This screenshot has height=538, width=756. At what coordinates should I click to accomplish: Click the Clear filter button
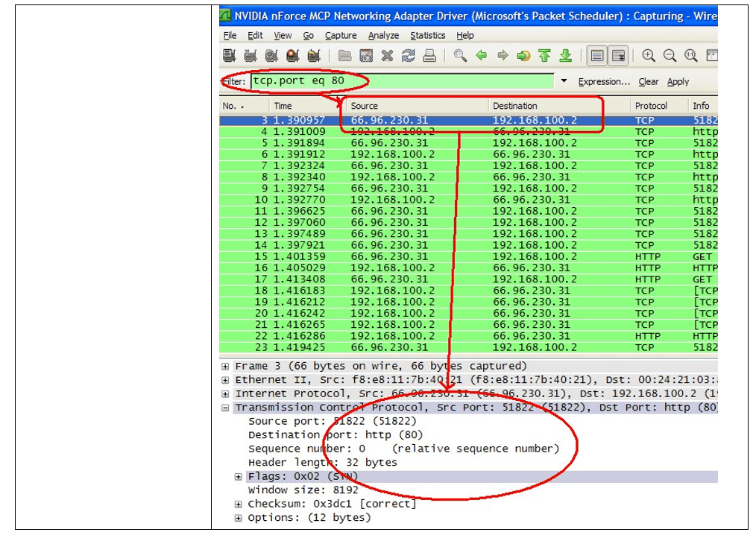tap(649, 82)
